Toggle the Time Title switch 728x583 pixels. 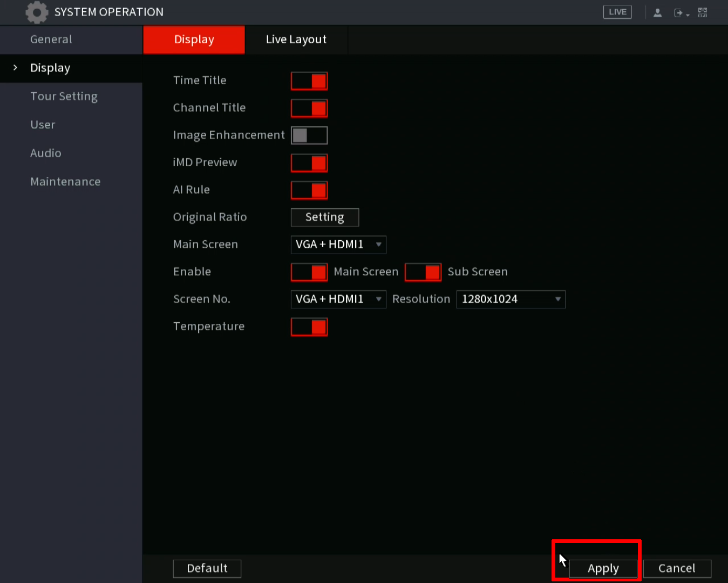pos(309,81)
